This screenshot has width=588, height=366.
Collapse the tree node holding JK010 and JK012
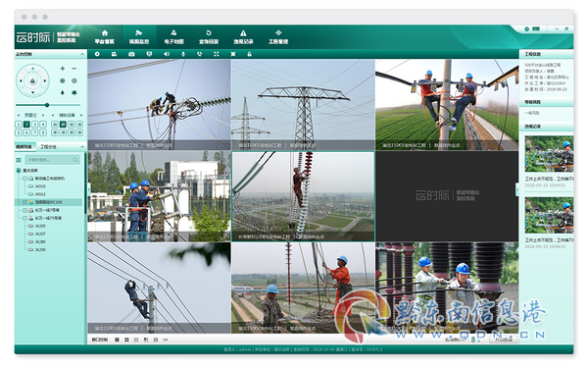pyautogui.click(x=24, y=179)
